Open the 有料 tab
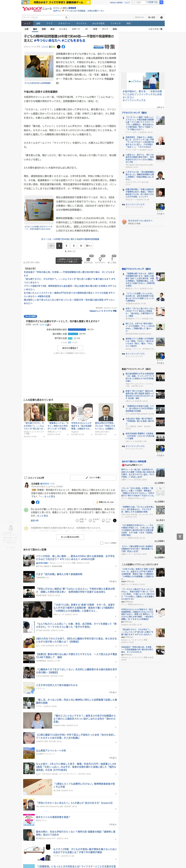This screenshot has height=868, width=186. click(128, 23)
